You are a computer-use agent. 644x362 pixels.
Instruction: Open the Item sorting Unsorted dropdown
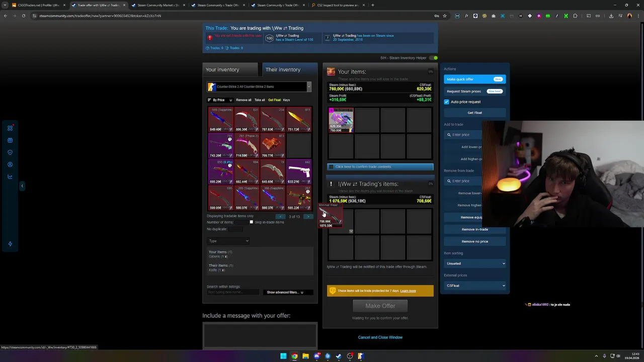(475, 263)
